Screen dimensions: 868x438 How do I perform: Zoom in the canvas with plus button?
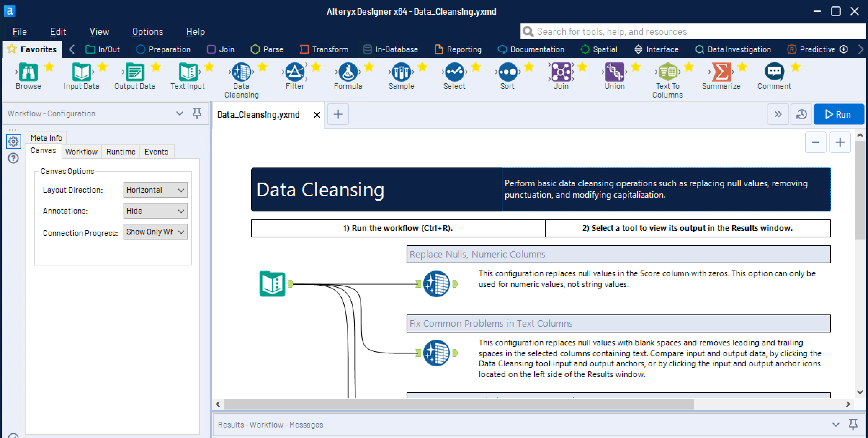click(x=840, y=142)
